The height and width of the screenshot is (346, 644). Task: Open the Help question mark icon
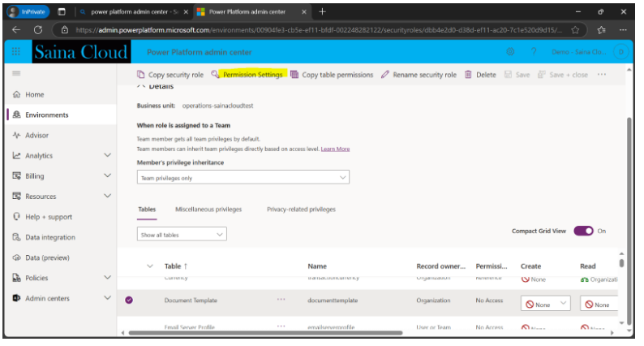pyautogui.click(x=534, y=51)
